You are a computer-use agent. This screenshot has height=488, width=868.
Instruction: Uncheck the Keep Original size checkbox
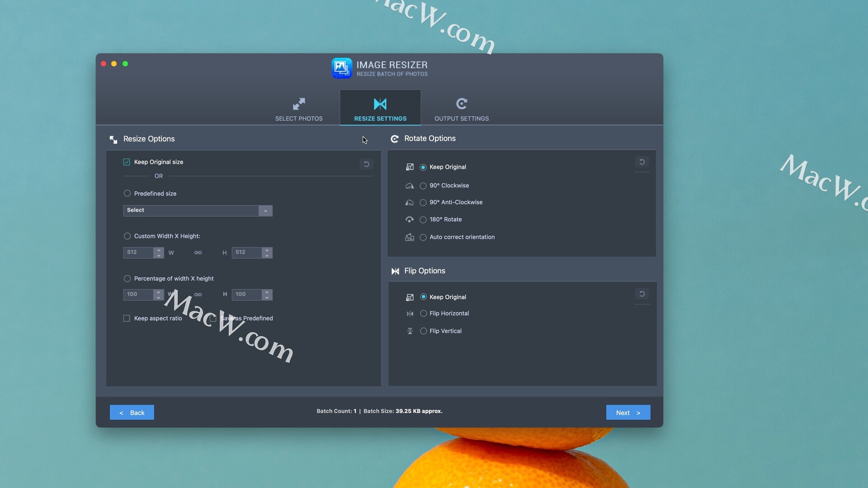[127, 162]
